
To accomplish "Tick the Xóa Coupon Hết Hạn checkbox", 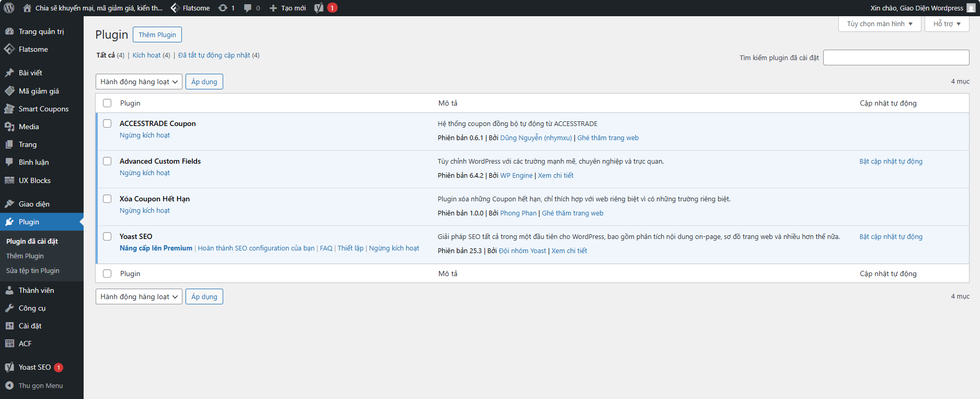I will coord(107,199).
